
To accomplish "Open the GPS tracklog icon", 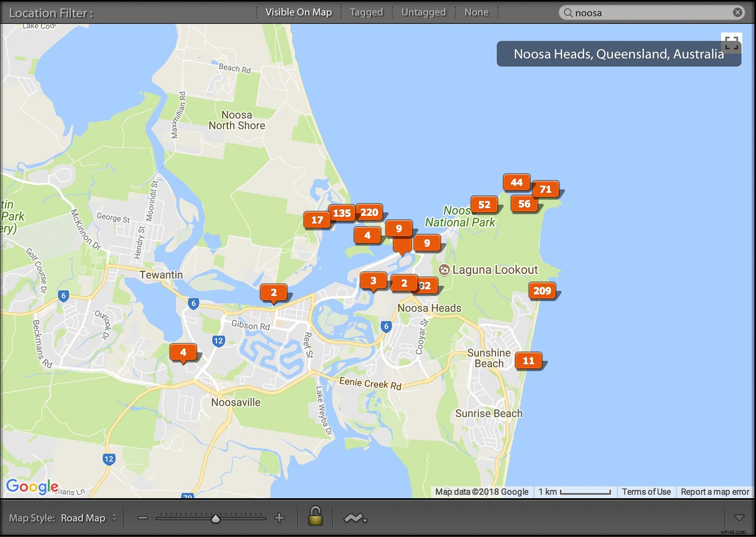I will tap(353, 517).
